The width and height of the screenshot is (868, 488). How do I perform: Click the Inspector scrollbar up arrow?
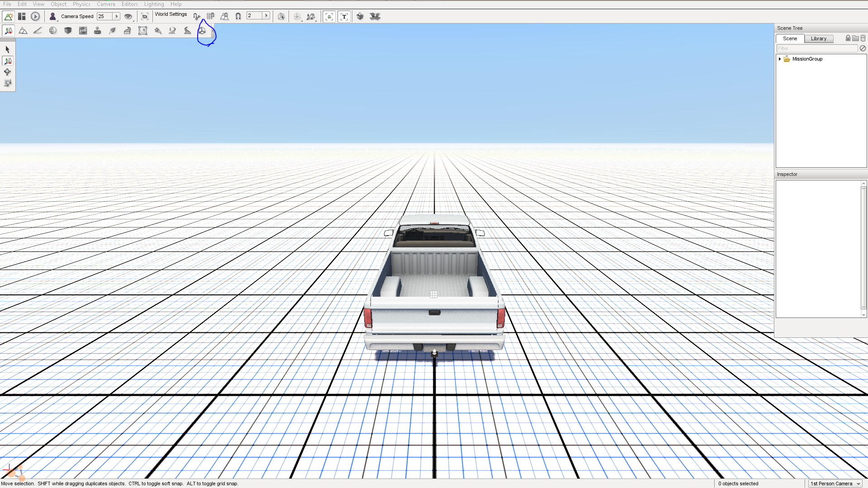click(863, 184)
